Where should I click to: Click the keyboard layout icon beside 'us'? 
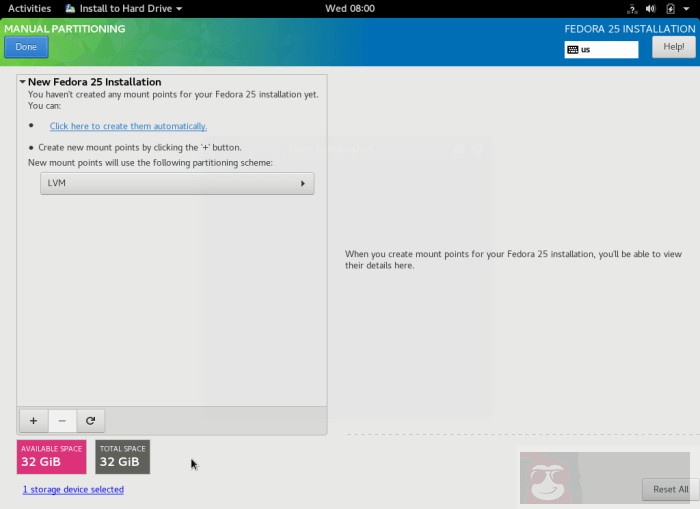tap(573, 50)
